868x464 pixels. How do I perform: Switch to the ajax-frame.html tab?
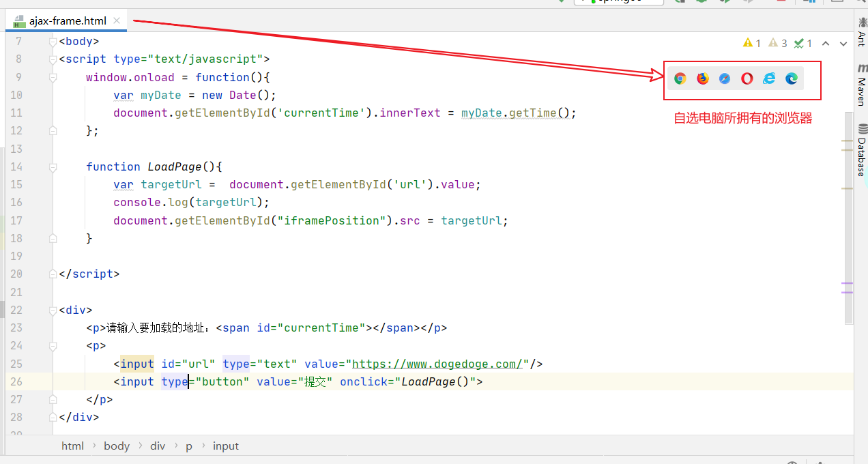click(x=67, y=20)
